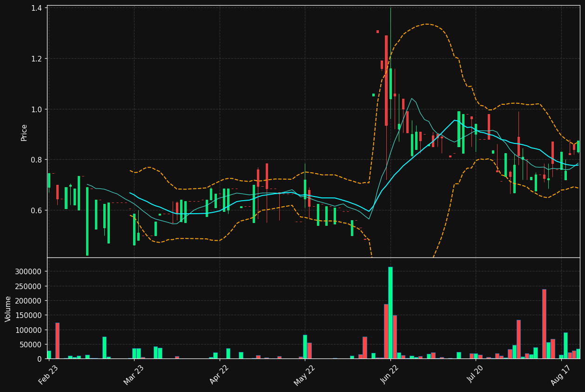Image resolution: width=585 pixels, height=392 pixels.
Task: Click the 0.6 price tick label
Action: [x=37, y=210]
